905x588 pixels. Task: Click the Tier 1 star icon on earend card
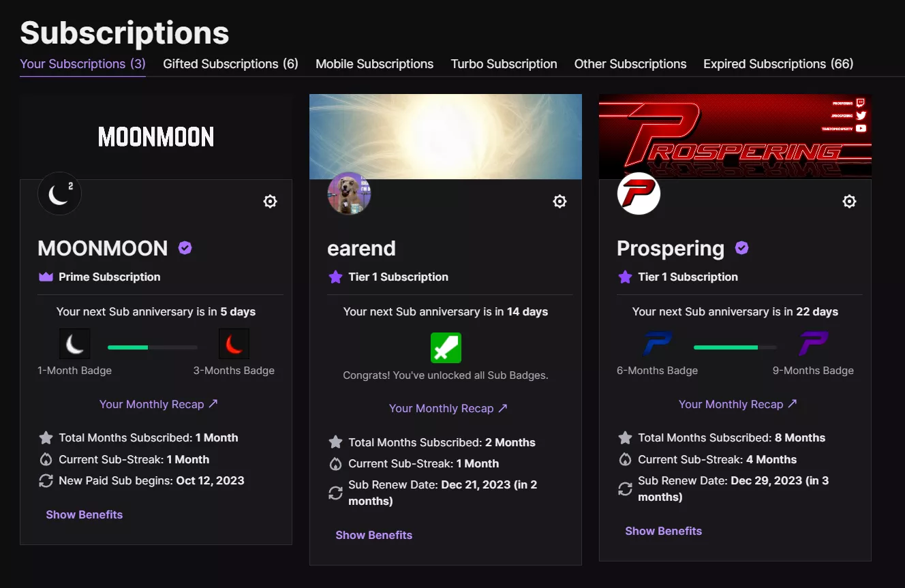point(335,277)
